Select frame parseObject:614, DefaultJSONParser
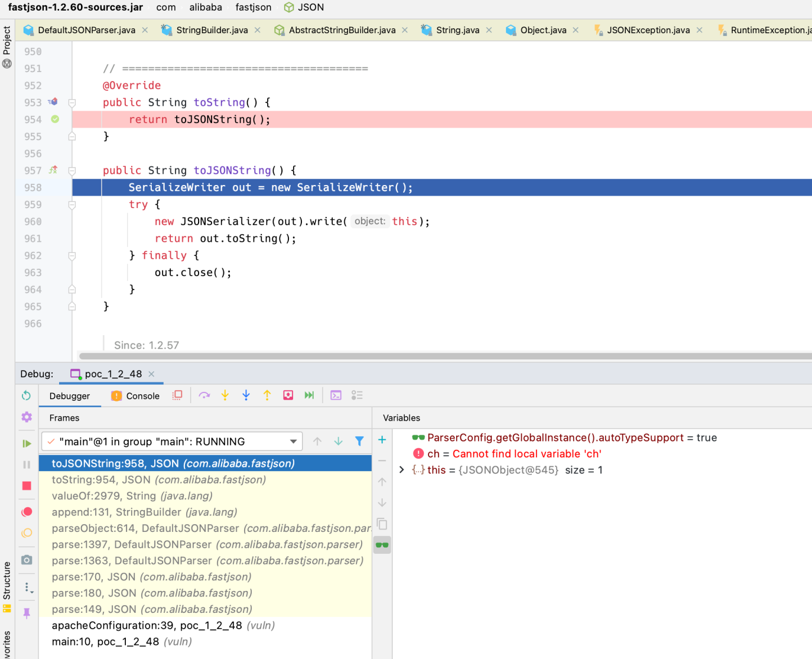Image resolution: width=812 pixels, height=659 pixels. tap(205, 528)
